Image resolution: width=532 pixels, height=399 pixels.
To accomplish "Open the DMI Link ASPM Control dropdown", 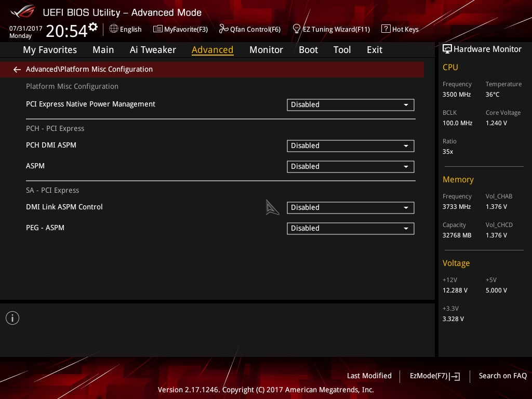I will (x=351, y=208).
